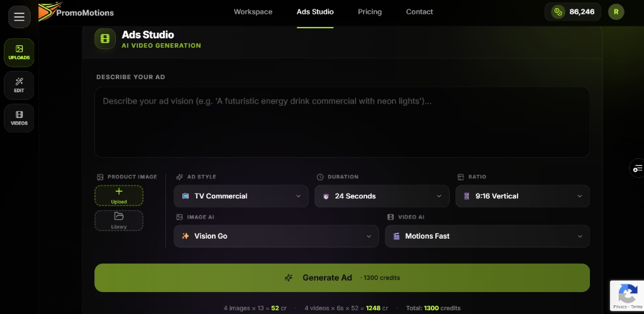
Task: Open the Edit sidebar tool
Action: pos(19,85)
